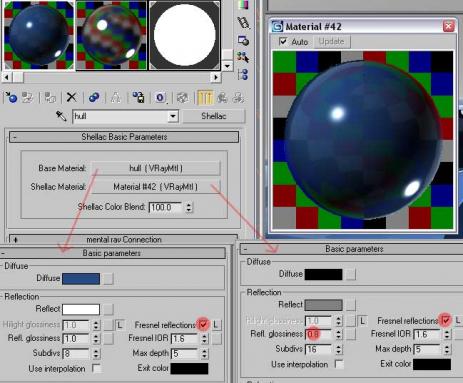Open the Material/Map Navigator icon
The width and height of the screenshot is (463, 383).
243,74
